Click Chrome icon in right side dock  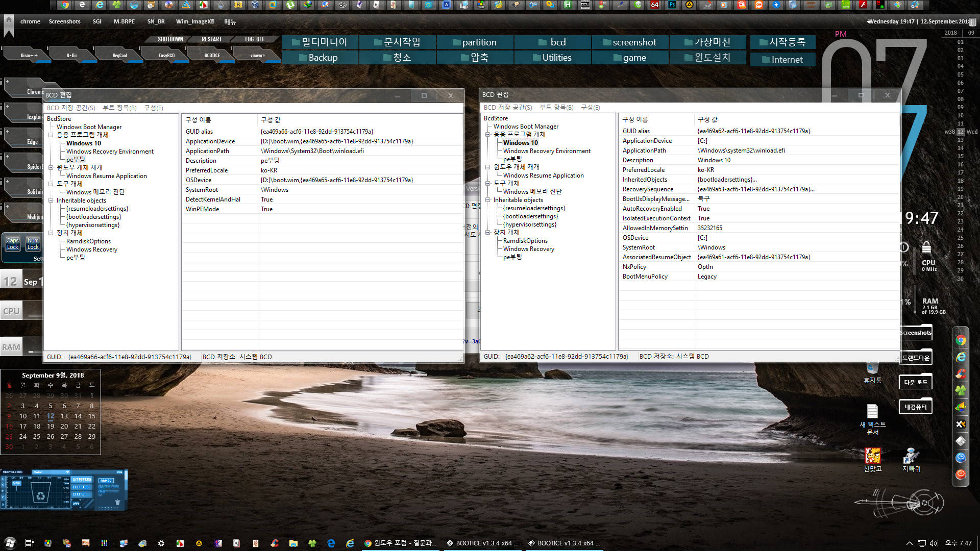pyautogui.click(x=961, y=340)
